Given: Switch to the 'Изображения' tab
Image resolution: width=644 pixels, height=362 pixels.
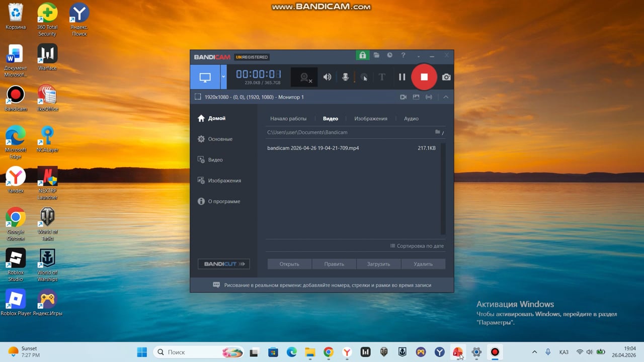Looking at the screenshot, I should pos(370,119).
